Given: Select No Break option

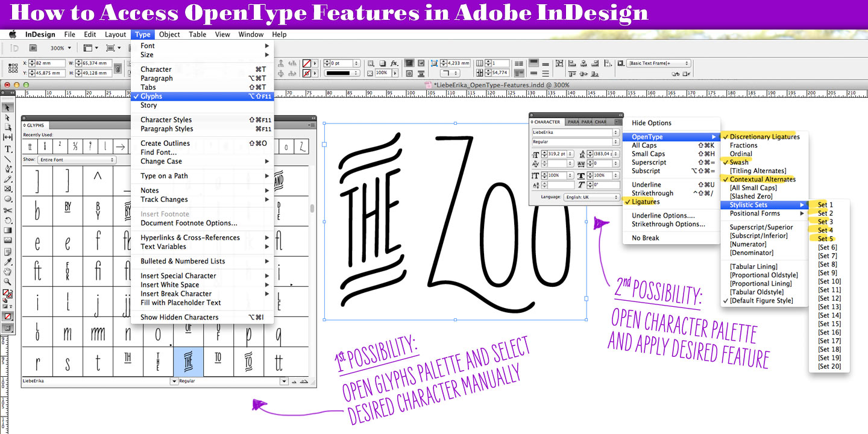Looking at the screenshot, I should (671, 238).
